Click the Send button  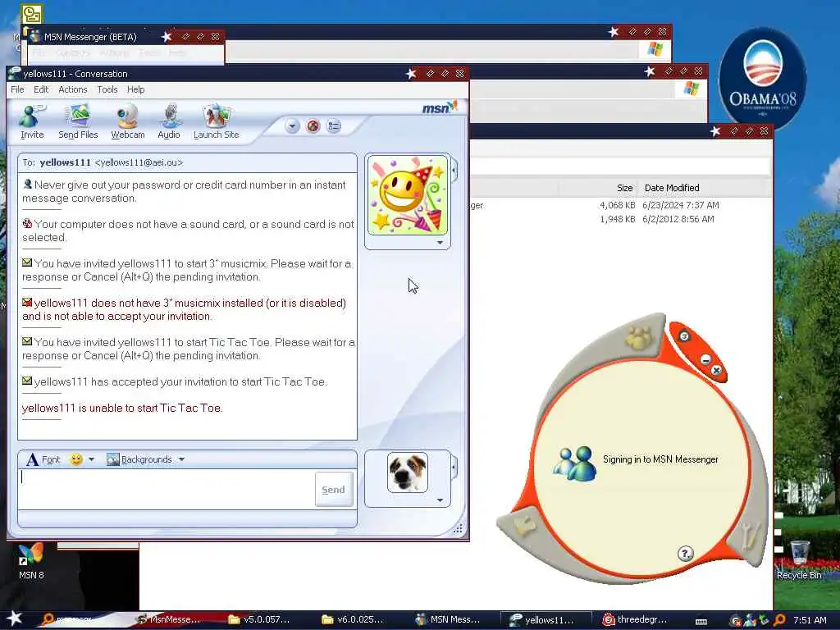click(333, 489)
